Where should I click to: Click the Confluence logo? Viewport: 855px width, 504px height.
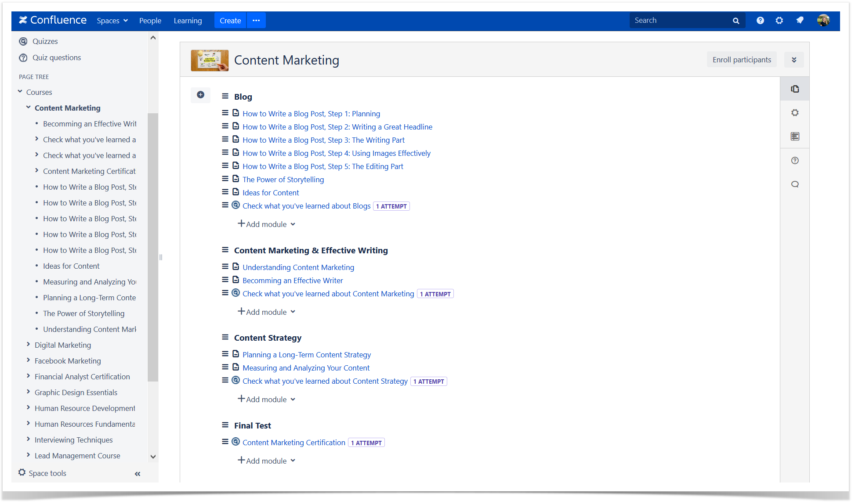coord(53,20)
